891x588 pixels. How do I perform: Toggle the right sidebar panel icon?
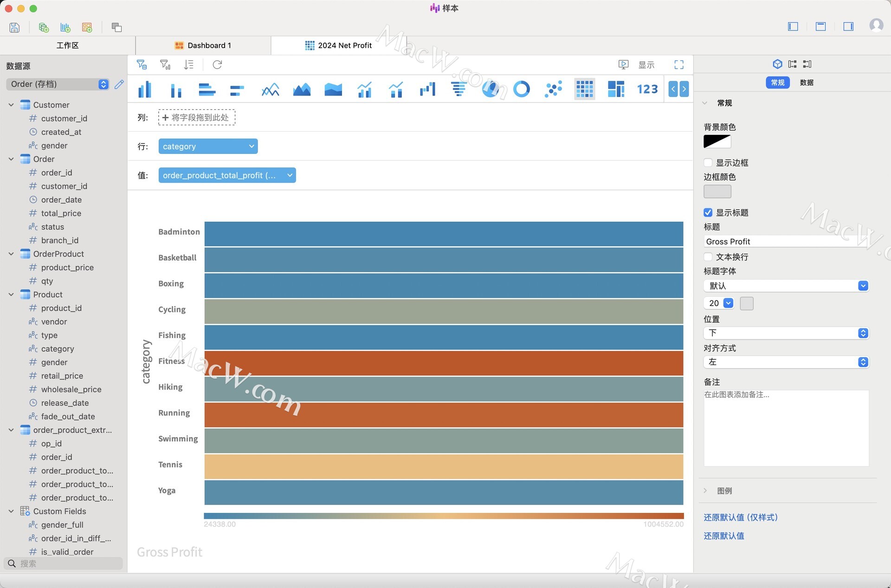tap(848, 26)
